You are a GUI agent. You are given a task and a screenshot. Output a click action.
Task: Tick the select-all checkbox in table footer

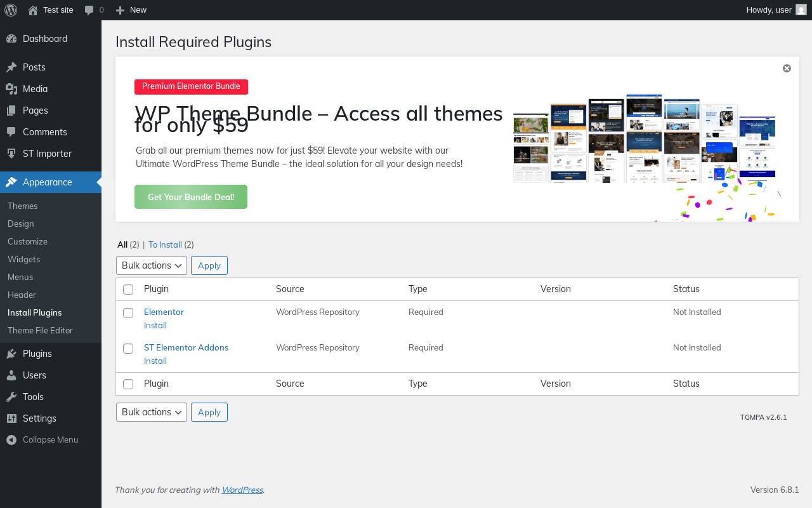point(128,384)
